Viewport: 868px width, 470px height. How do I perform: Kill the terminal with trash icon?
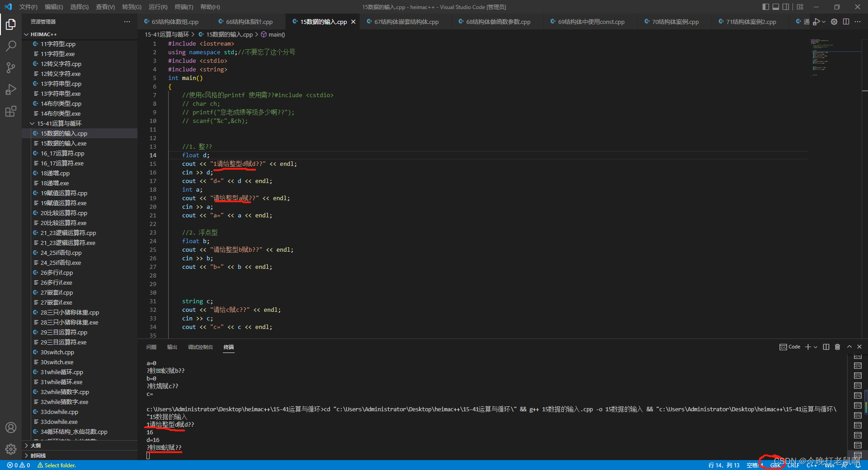837,347
